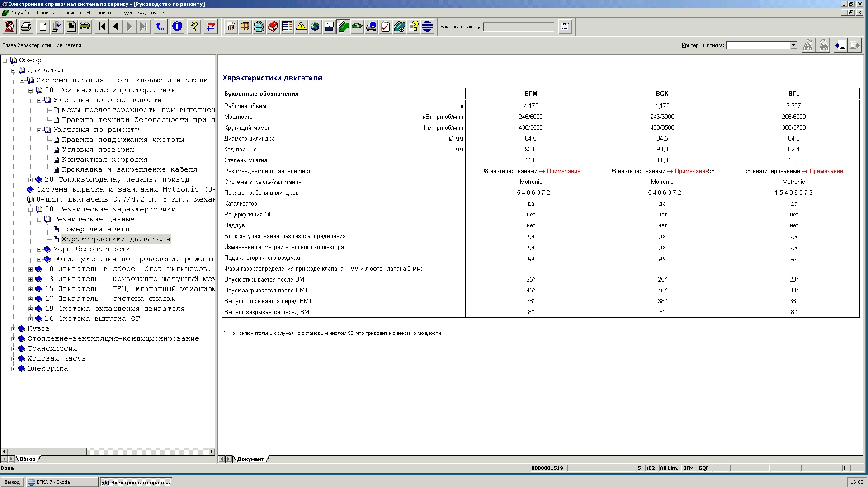Click the search backward binoculars icon
The image size is (868, 488).
[824, 45]
